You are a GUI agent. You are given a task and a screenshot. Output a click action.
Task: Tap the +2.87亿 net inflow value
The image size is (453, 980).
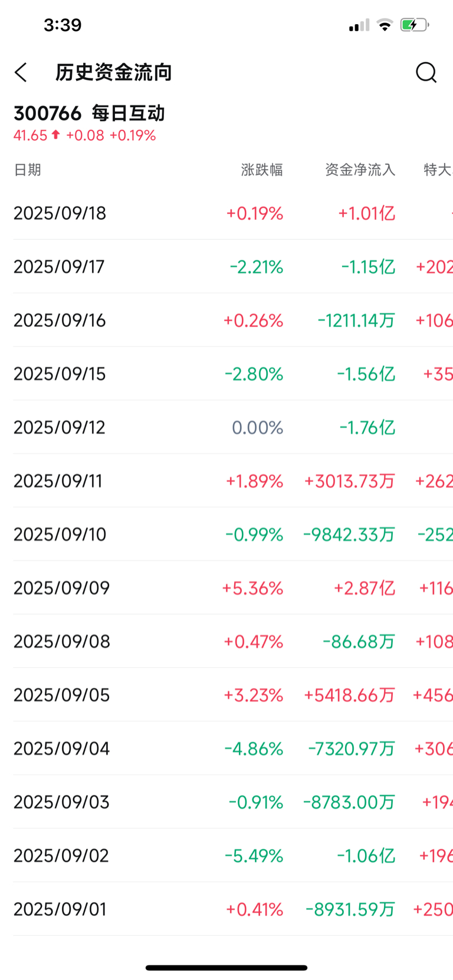coord(365,588)
